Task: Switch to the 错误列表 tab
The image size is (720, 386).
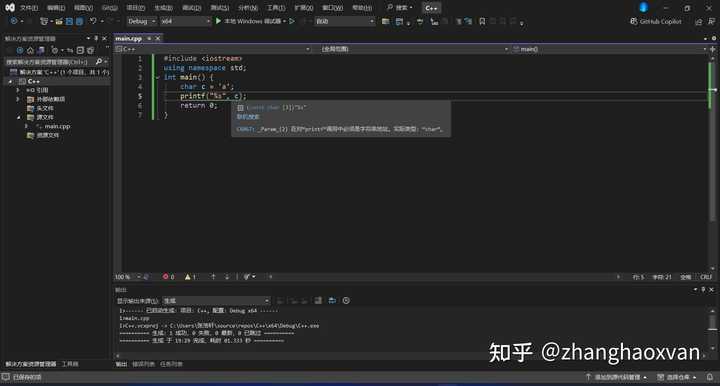Action: 144,364
